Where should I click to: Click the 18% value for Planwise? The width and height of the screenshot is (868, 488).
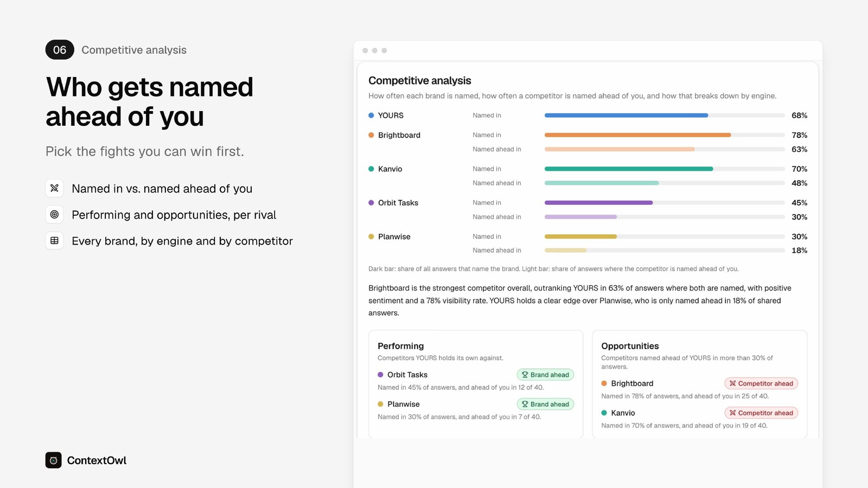[799, 251]
